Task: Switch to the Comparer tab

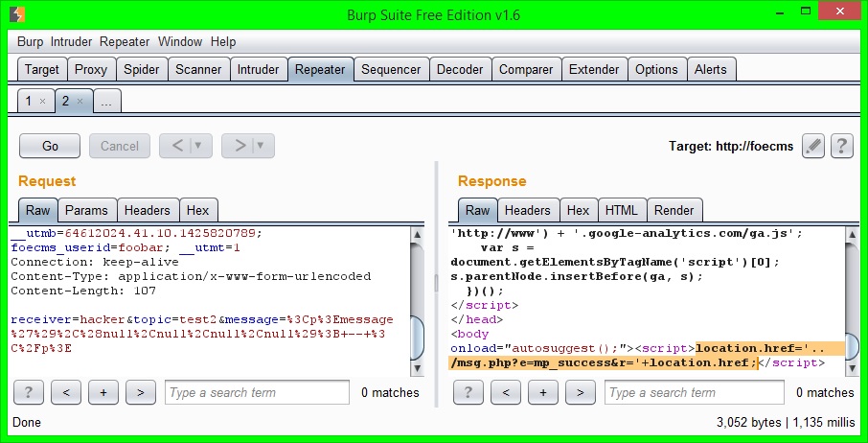Action: click(x=526, y=69)
